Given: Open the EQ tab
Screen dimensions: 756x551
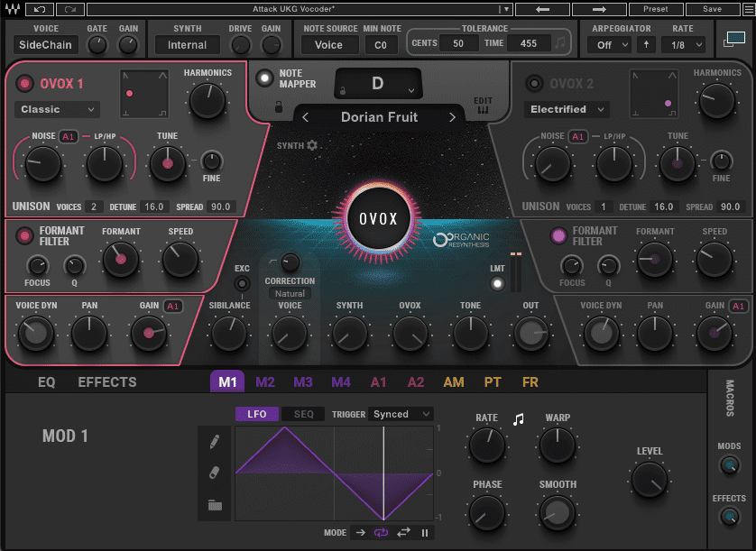Looking at the screenshot, I should click(47, 381).
